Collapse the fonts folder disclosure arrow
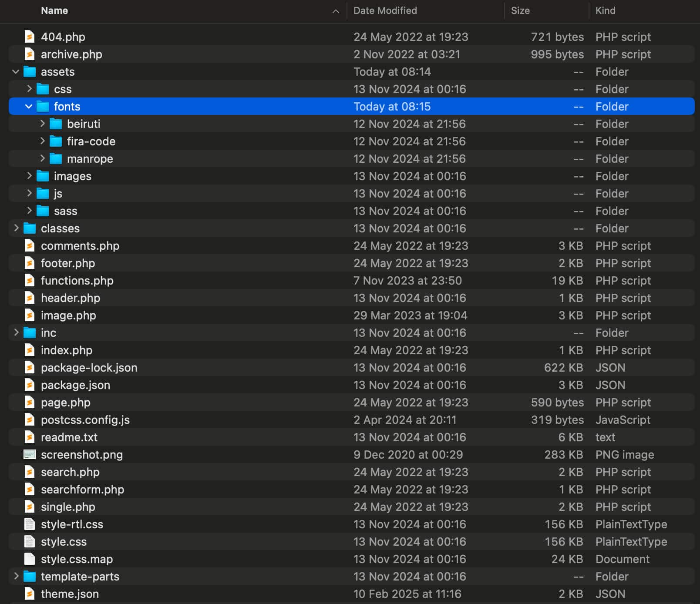 [x=29, y=106]
